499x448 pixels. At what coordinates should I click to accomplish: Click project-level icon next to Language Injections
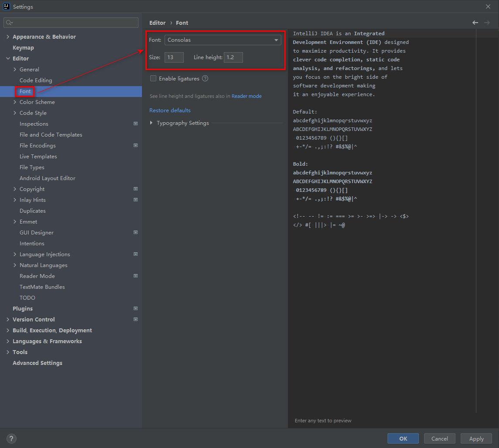pyautogui.click(x=135, y=254)
